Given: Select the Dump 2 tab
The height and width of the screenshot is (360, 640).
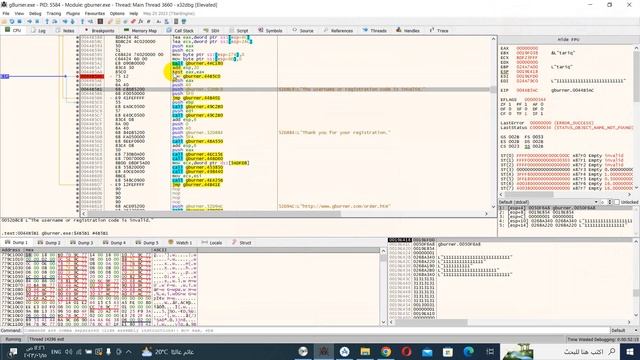Looking at the screenshot, I should point(49,242).
